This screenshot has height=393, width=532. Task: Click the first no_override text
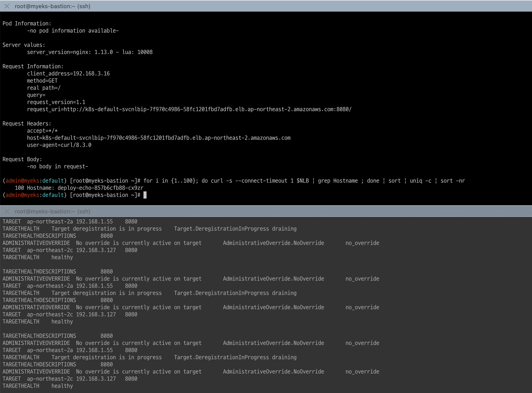tap(362, 243)
